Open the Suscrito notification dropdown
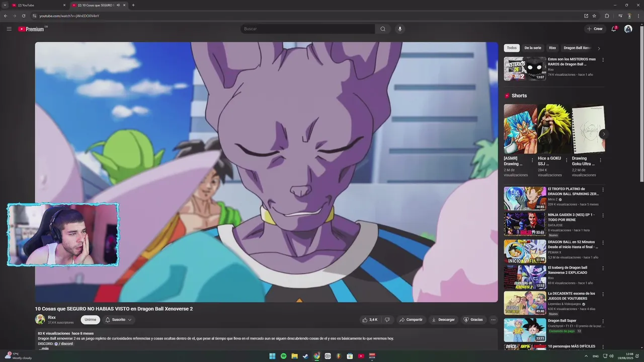Screen dimensions: 644x362 click(x=118, y=320)
